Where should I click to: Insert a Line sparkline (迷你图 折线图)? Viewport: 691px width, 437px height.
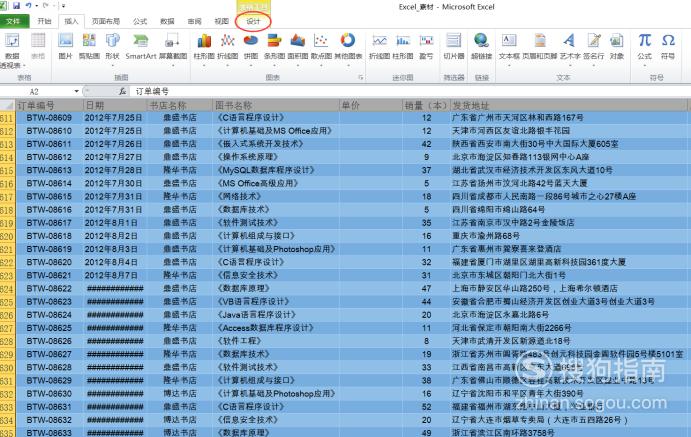coord(379,46)
